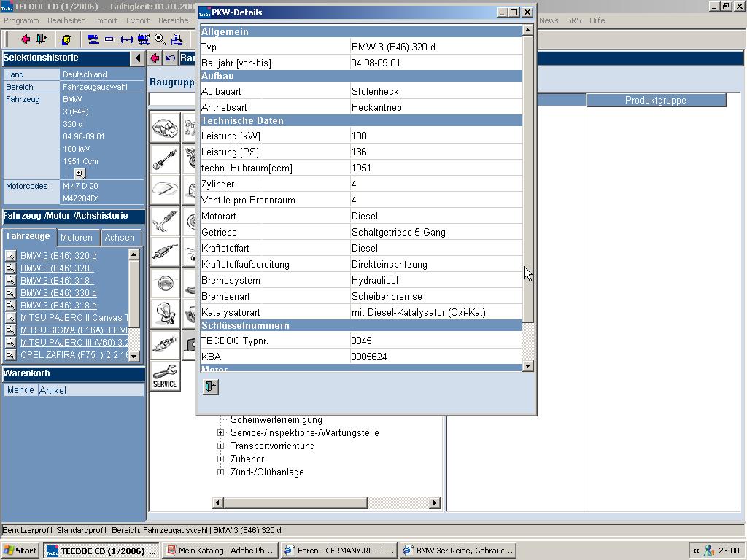Viewport: 747px width, 560px height.
Task: Open vehicle details magnifier in Selektionshistorie
Action: pos(80,174)
